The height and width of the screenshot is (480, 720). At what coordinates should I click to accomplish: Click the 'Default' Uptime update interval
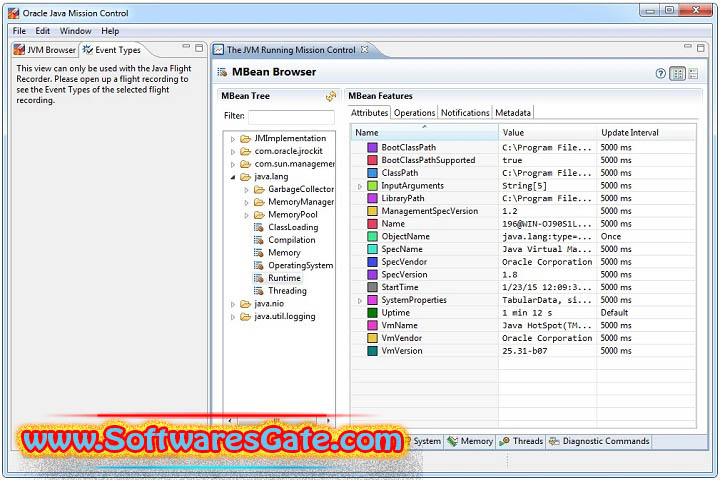[x=614, y=313]
